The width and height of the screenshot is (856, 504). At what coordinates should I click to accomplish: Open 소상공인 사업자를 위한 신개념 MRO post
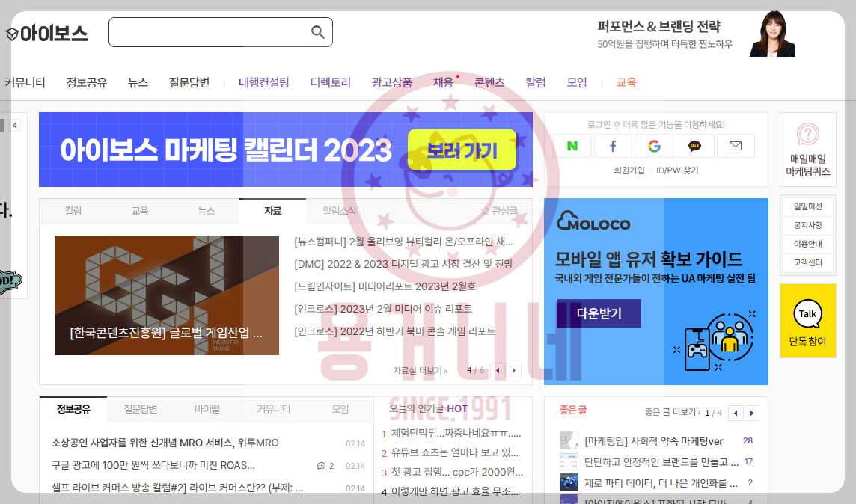pyautogui.click(x=165, y=443)
